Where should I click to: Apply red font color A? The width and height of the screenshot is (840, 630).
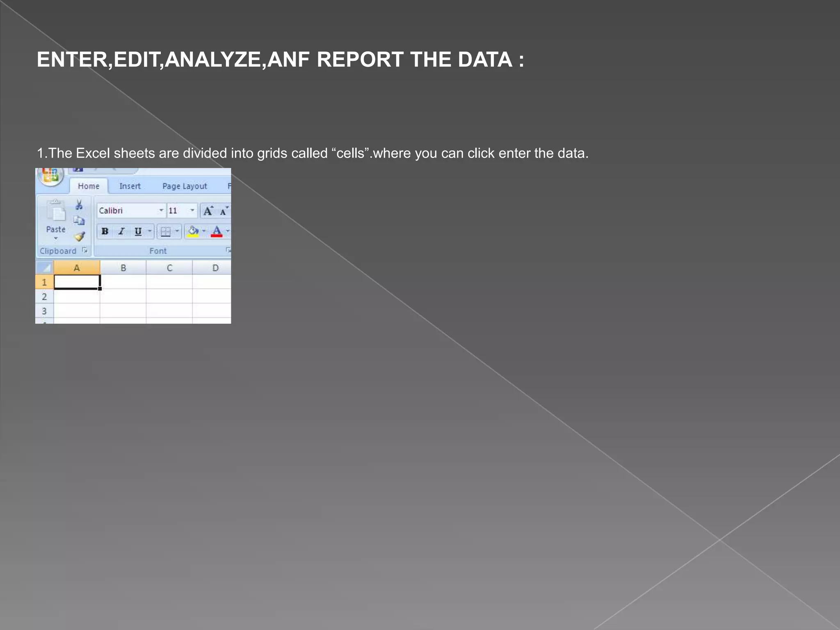coord(217,232)
